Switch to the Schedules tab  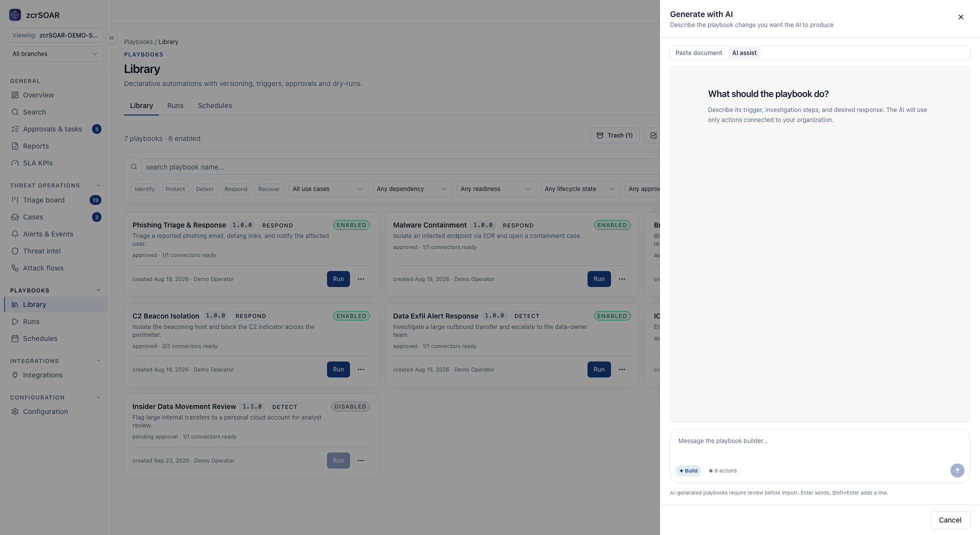[215, 105]
